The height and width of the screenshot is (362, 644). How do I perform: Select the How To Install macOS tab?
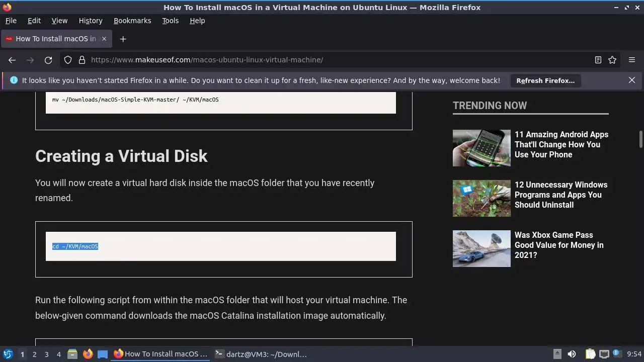pos(56,39)
